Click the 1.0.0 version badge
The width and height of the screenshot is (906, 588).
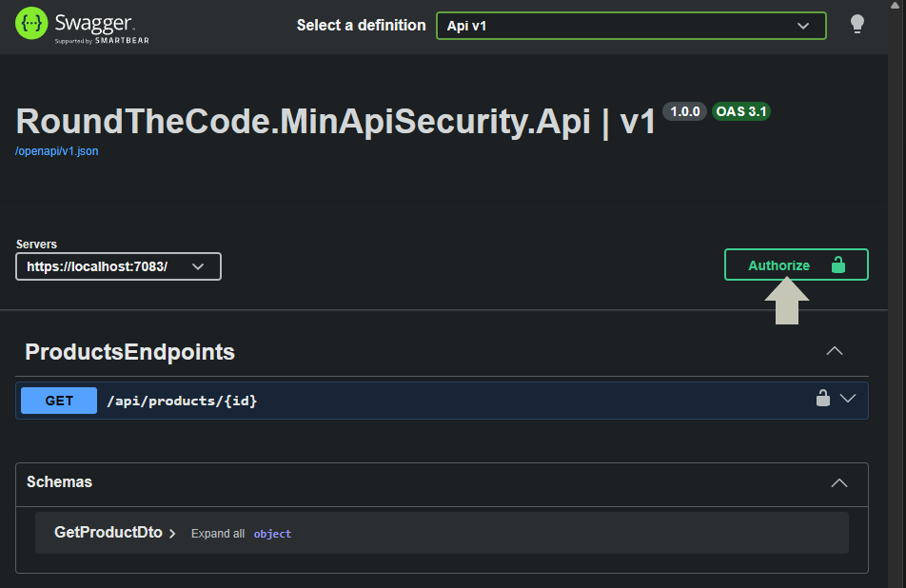click(x=684, y=111)
